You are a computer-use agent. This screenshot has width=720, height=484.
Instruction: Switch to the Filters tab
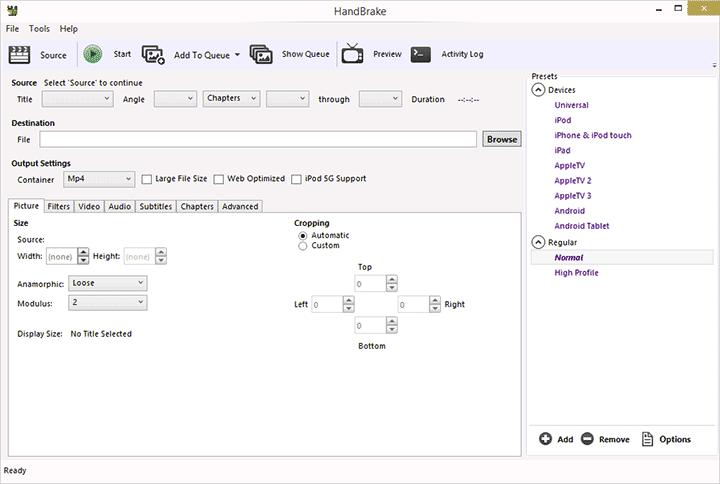[x=59, y=207]
